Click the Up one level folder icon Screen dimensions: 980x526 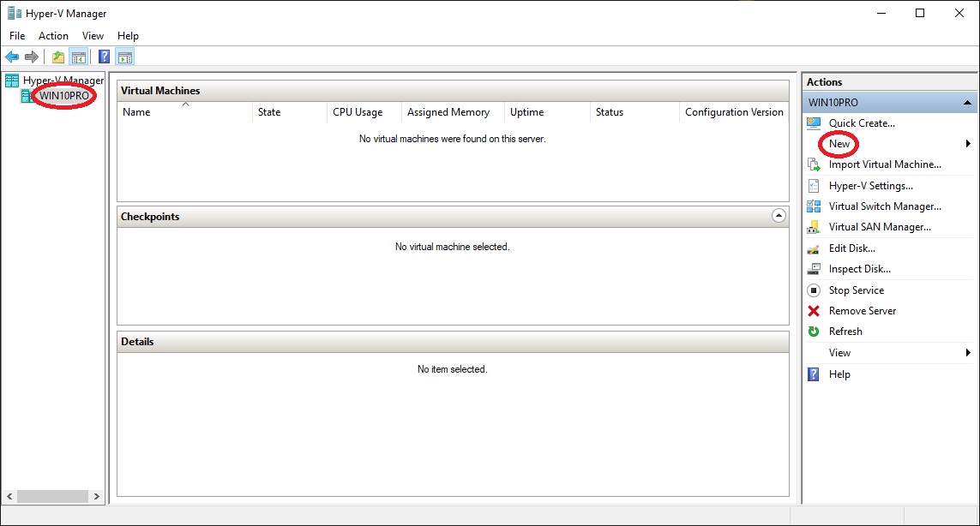click(x=58, y=57)
